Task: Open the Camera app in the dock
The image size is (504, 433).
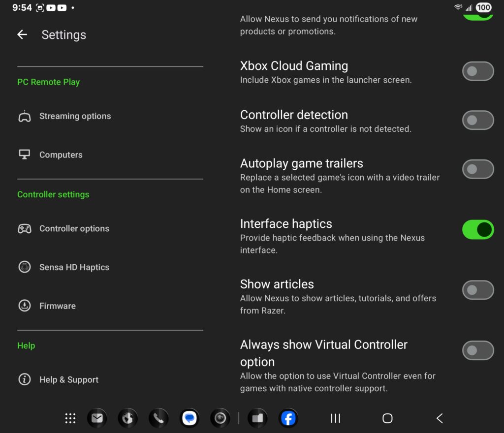Action: (x=220, y=418)
